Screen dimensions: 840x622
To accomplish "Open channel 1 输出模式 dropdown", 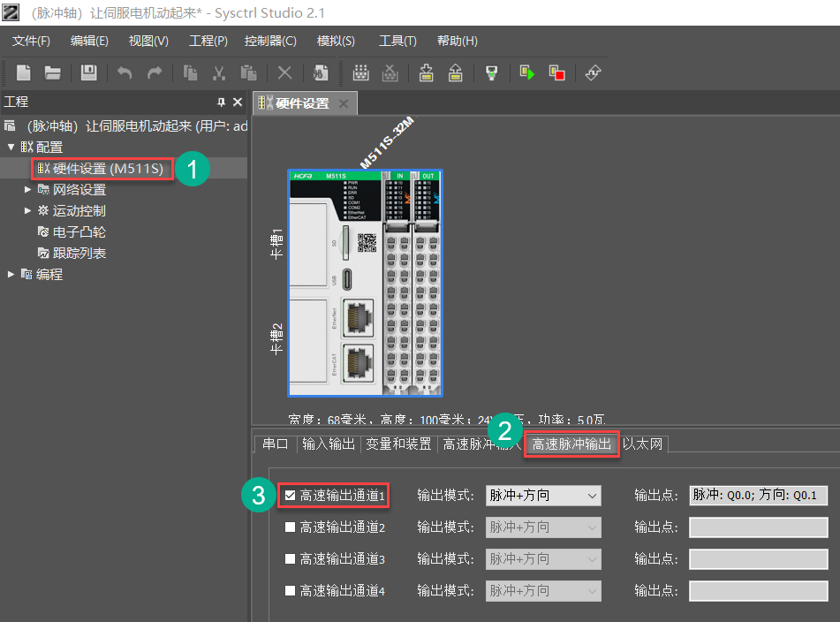I will pos(543,496).
